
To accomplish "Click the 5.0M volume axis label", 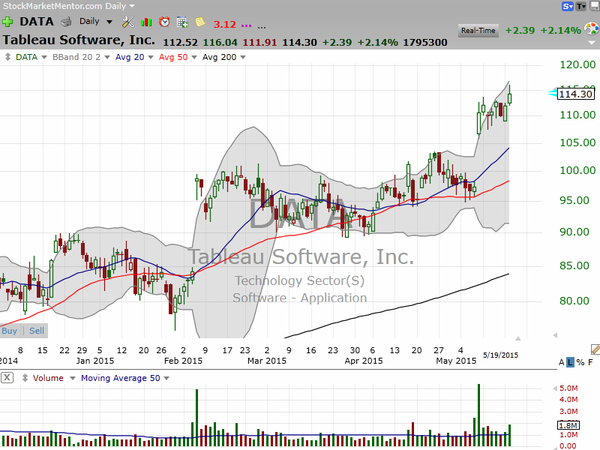I will click(x=569, y=388).
